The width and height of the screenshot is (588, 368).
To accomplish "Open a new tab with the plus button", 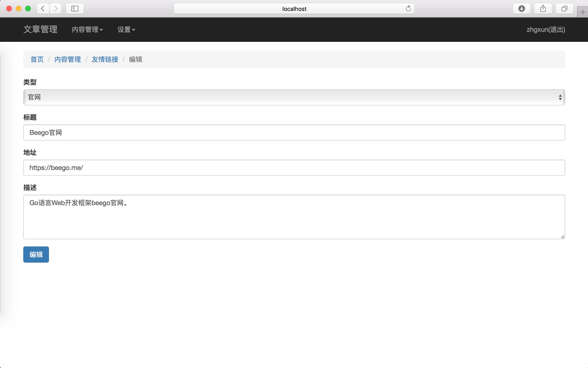I will 583,12.
